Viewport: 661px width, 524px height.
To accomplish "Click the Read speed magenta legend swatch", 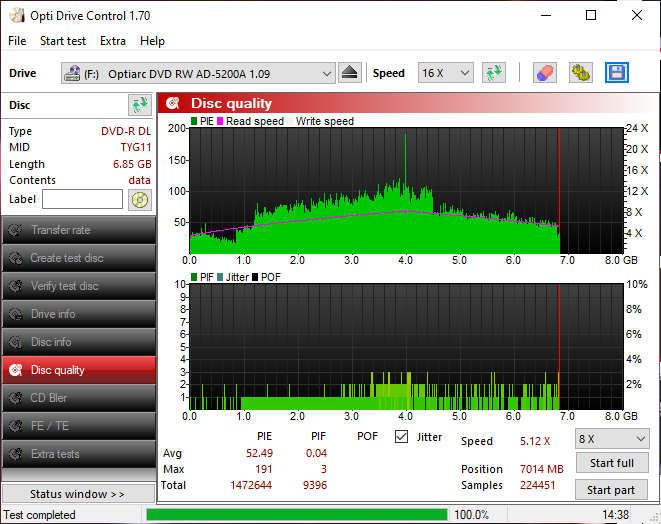I will pyautogui.click(x=220, y=121).
